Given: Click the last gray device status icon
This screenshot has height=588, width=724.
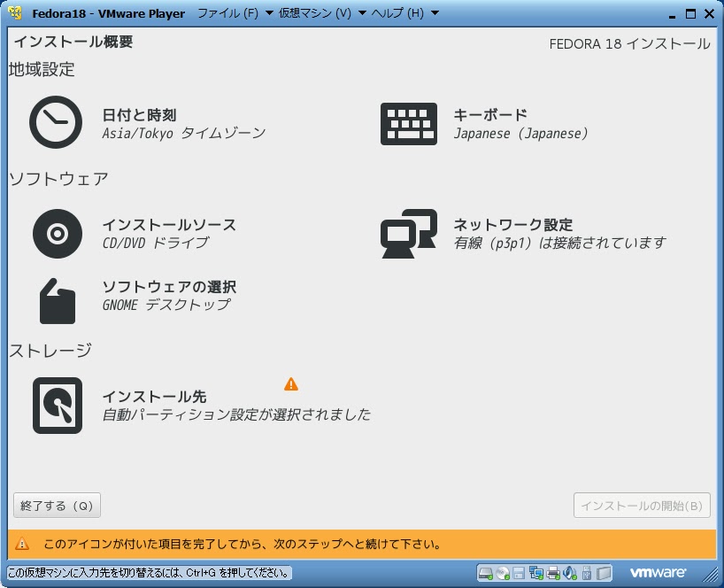Looking at the screenshot, I should pos(604,574).
